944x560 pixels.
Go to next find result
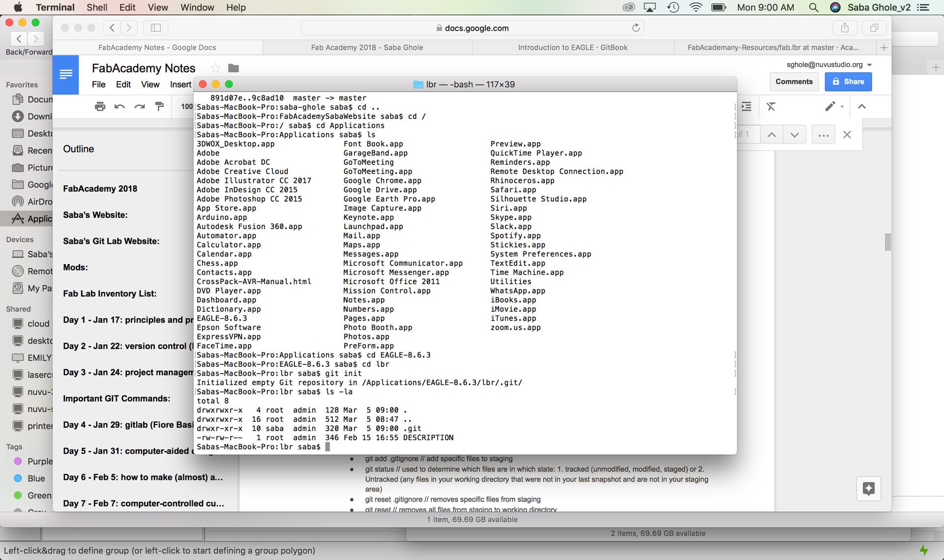click(795, 135)
